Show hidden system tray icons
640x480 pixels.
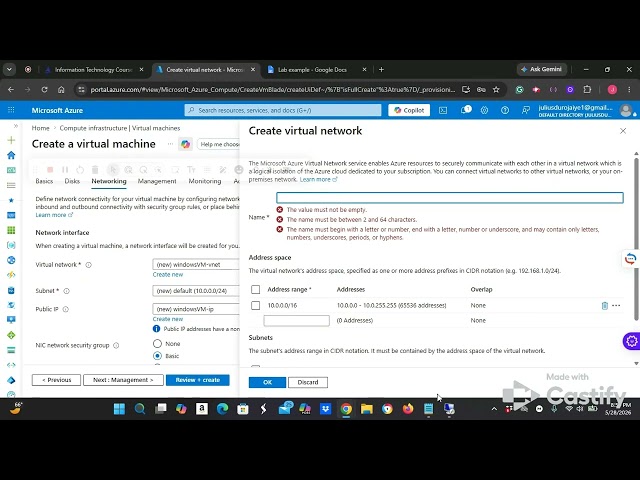(x=494, y=409)
